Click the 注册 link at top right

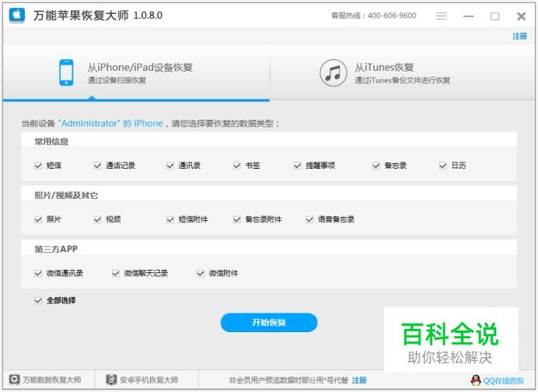coord(520,36)
